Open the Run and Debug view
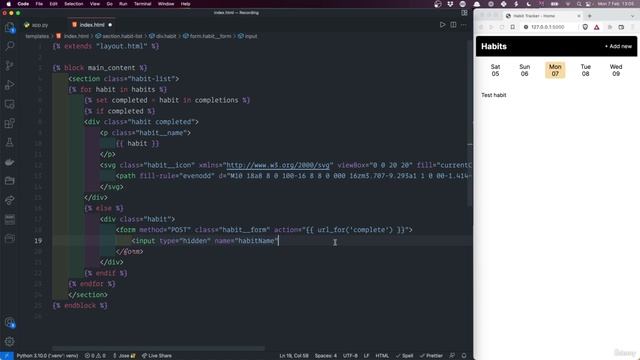The height and width of the screenshot is (360, 640). [x=9, y=84]
